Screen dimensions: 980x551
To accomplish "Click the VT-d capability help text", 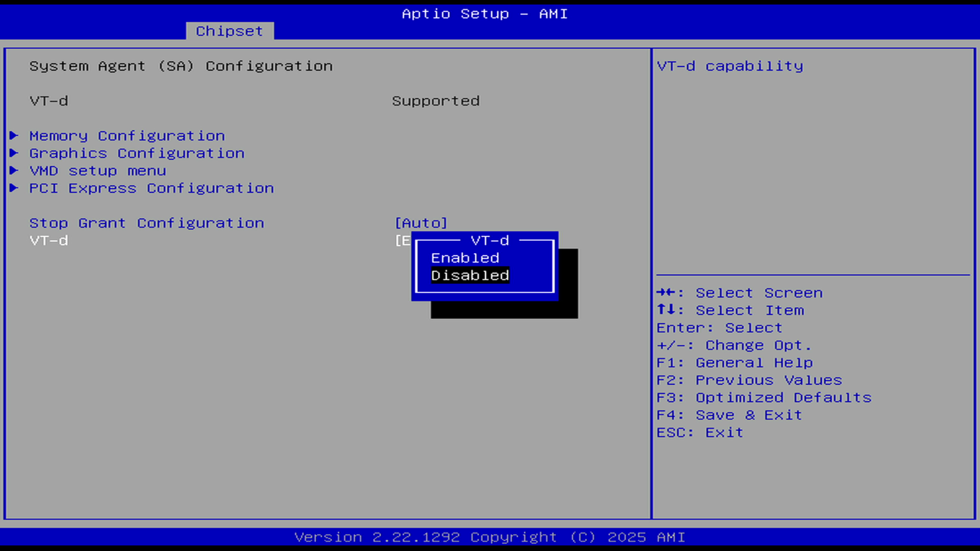I will point(730,66).
